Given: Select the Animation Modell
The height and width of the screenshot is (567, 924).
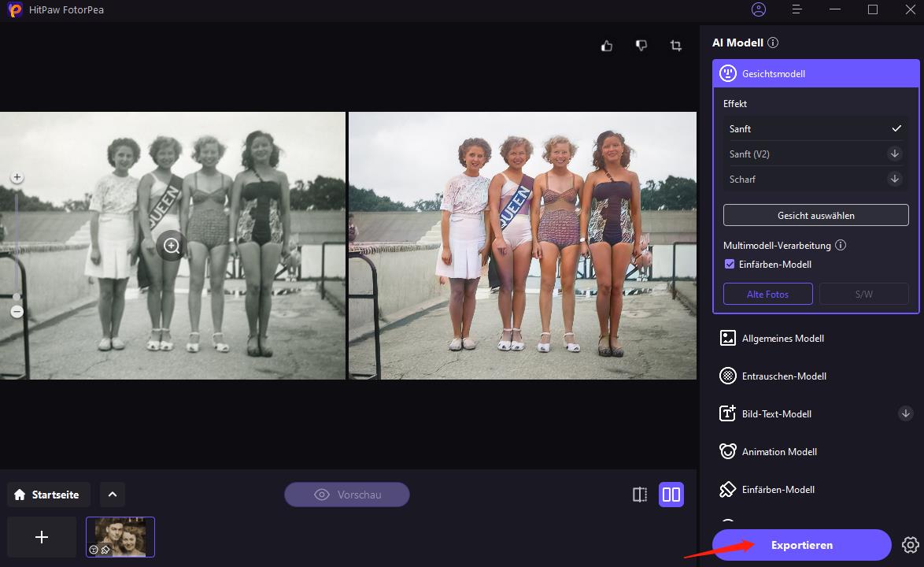Looking at the screenshot, I should 779,451.
